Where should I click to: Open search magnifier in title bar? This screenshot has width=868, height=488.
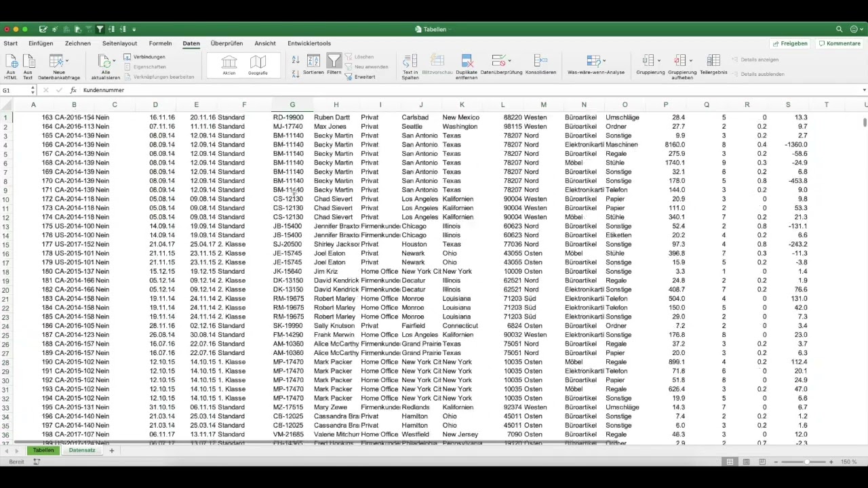(x=839, y=29)
